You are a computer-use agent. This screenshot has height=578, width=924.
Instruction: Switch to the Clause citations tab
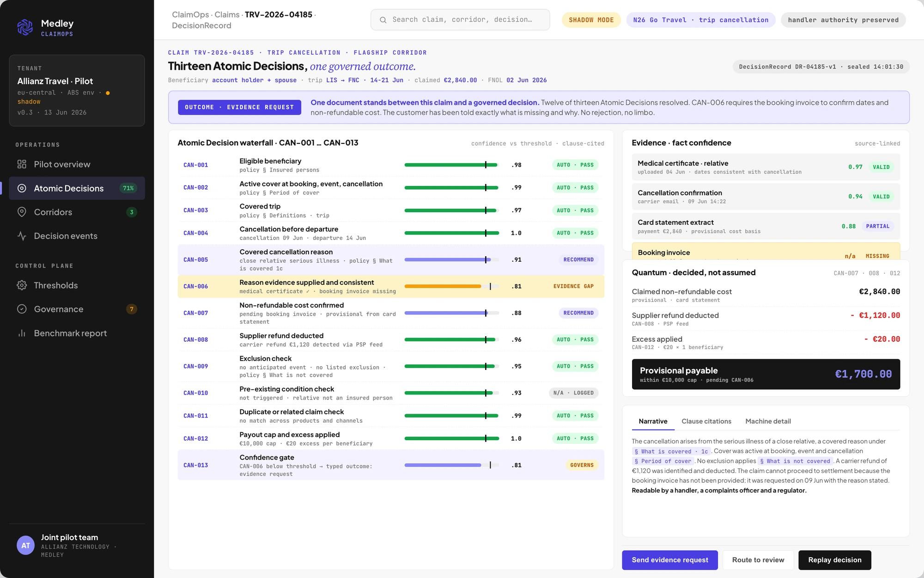(706, 421)
